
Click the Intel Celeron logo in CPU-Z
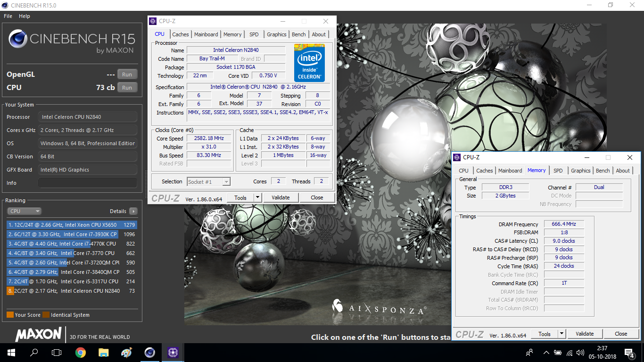pyautogui.click(x=309, y=63)
